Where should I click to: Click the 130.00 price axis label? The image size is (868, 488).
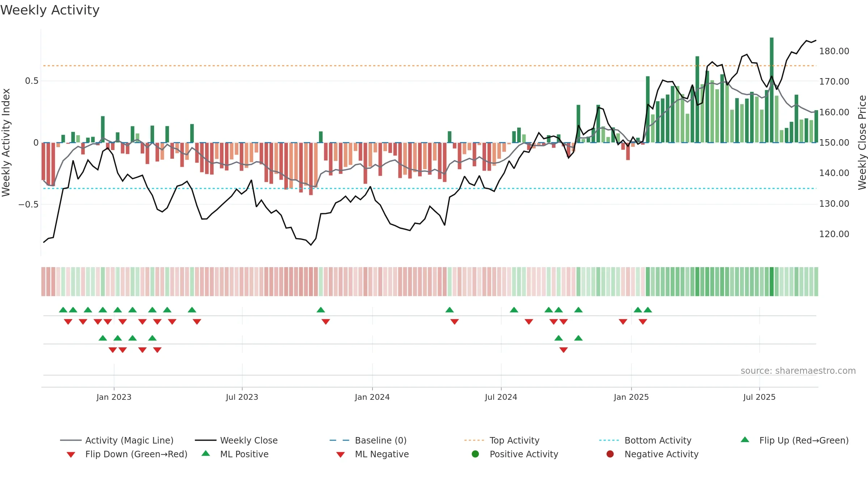pos(834,204)
